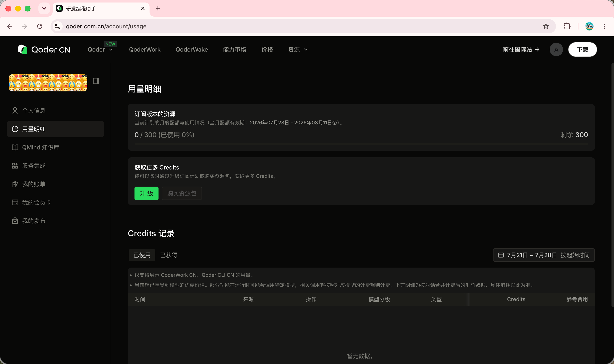This screenshot has height=364, width=614.
Task: Open the 7月21日 ~ 7月28日 date range picker
Action: (544, 255)
